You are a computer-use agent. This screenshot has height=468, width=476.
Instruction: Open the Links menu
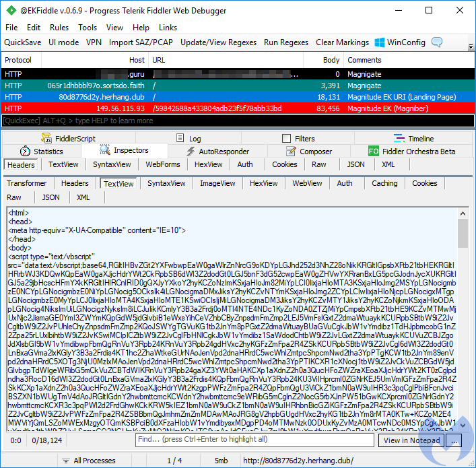pyautogui.click(x=168, y=28)
